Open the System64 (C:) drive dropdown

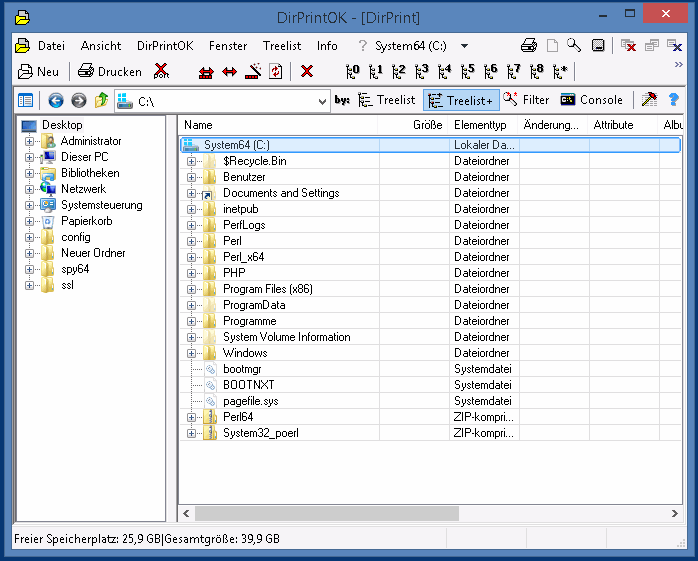[464, 46]
